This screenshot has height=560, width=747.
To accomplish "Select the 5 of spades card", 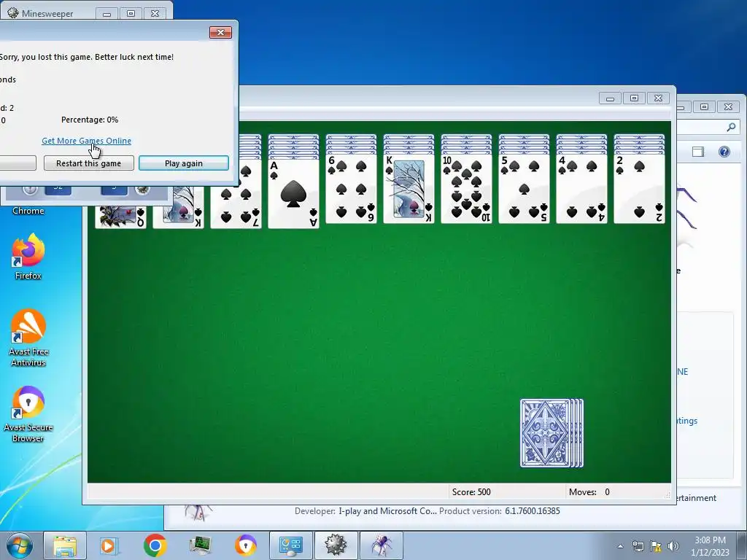I will coord(524,189).
